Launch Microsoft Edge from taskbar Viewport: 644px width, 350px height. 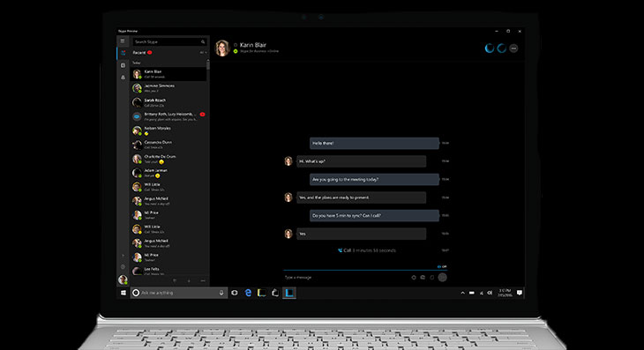248,293
